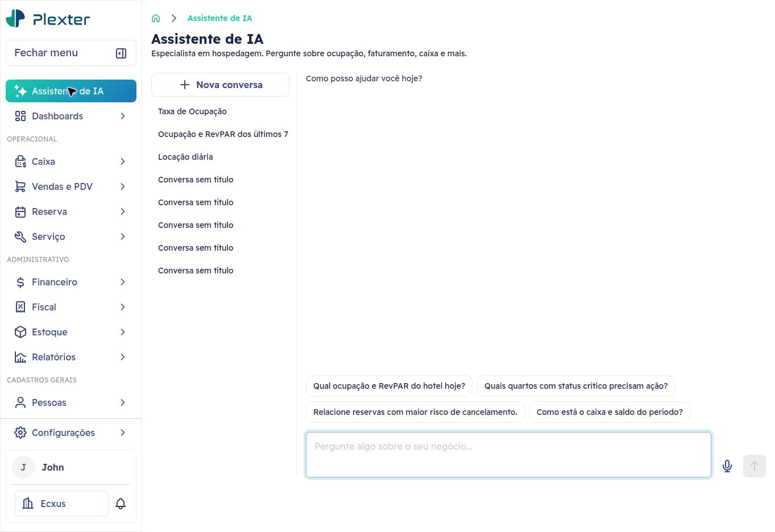Click the microphone voice input icon
Viewport: 775px width, 532px height.
tap(727, 467)
